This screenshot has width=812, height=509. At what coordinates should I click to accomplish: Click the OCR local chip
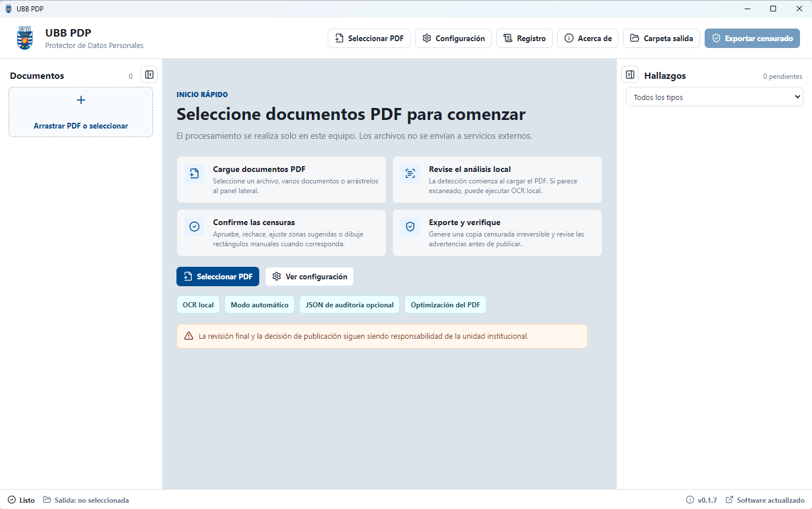tap(198, 305)
